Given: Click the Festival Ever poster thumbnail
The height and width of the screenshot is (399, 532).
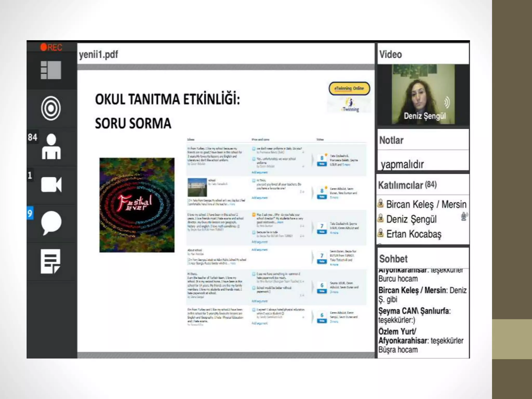Looking at the screenshot, I should tap(137, 205).
